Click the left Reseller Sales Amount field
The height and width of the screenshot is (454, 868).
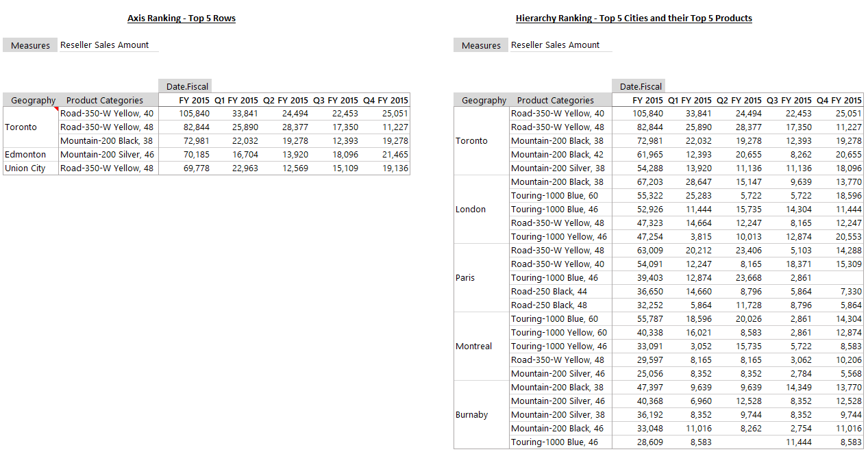[x=108, y=45]
